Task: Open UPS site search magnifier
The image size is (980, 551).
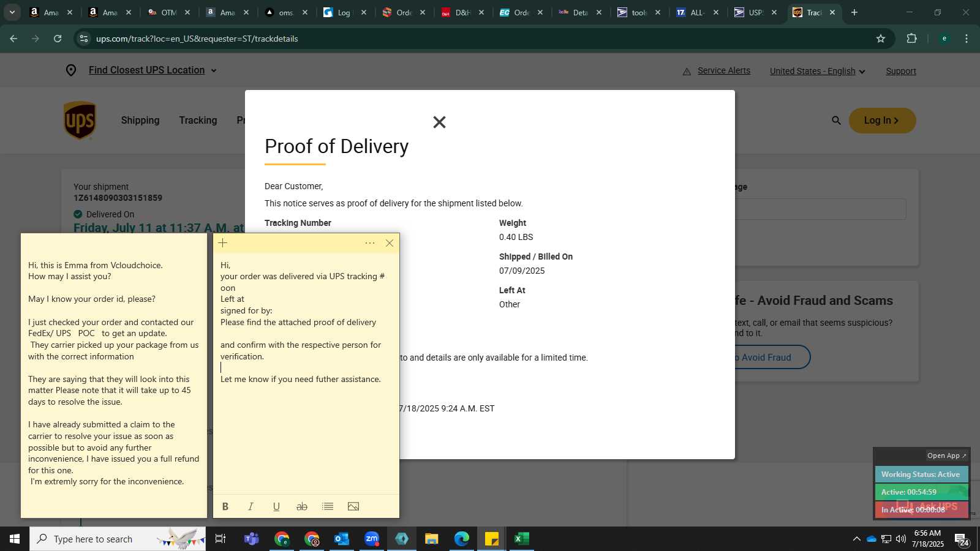Action: click(836, 121)
